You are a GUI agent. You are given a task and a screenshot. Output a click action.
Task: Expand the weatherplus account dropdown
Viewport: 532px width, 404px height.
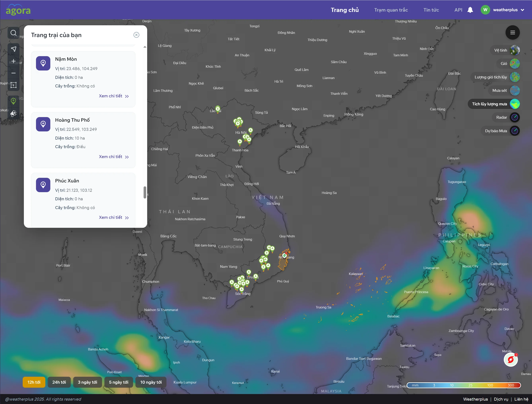click(522, 10)
